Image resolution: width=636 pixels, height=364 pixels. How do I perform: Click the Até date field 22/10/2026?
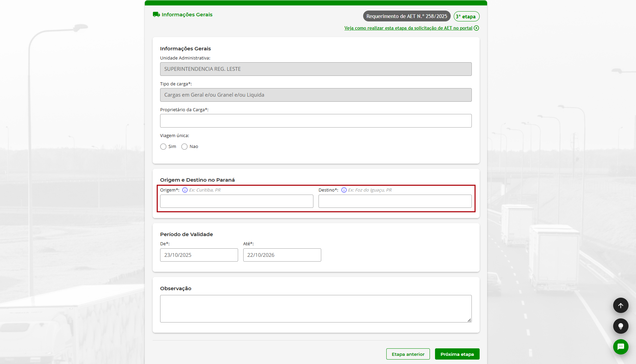coord(282,255)
